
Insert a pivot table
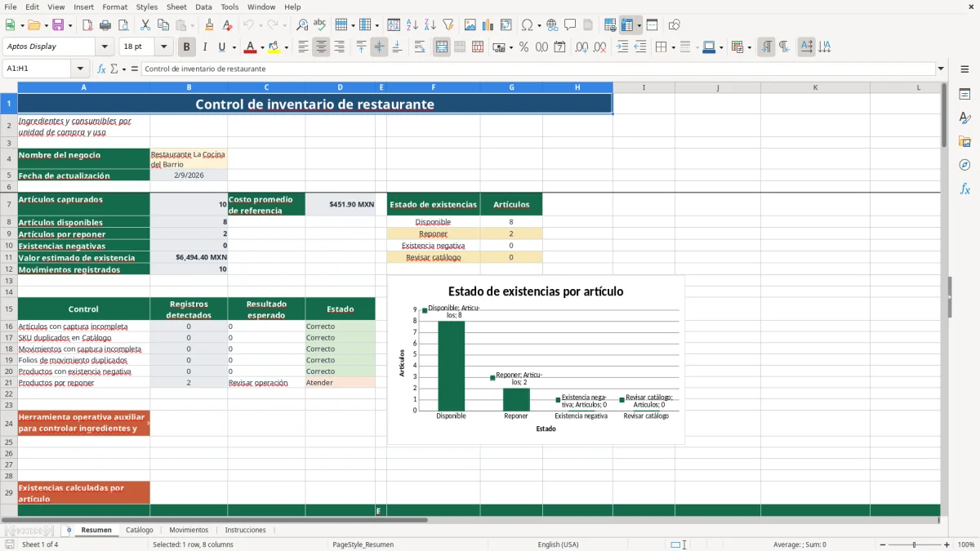pos(506,25)
